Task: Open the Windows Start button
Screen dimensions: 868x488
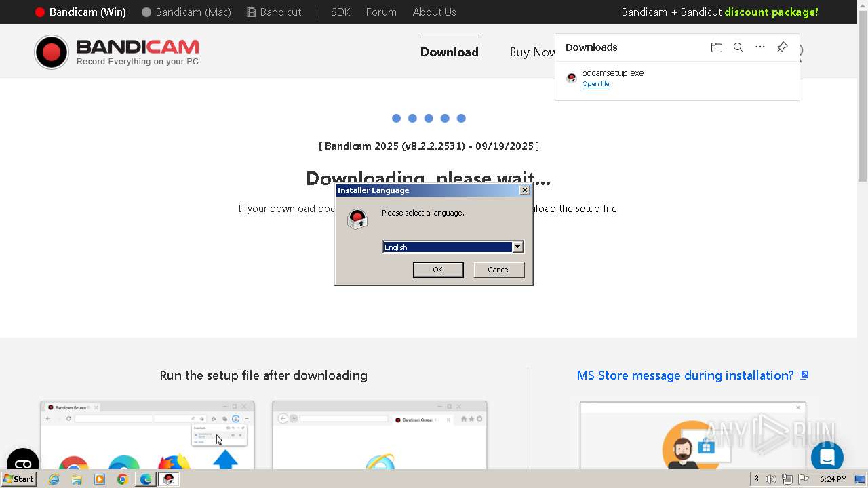Action: (19, 479)
